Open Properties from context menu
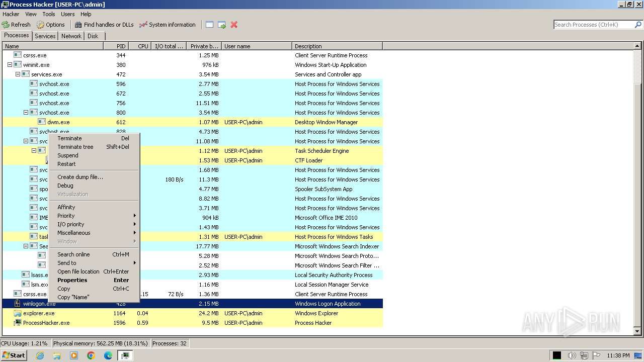The width and height of the screenshot is (644, 362). pos(94,280)
